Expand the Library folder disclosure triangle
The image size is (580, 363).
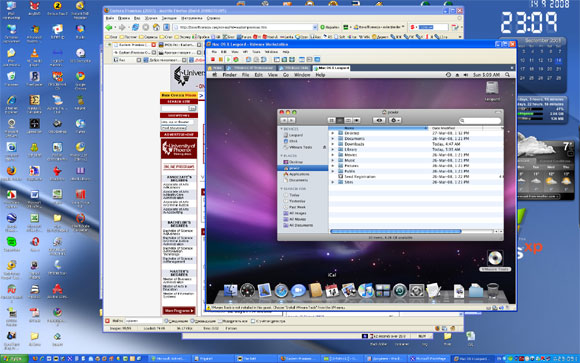(333, 149)
